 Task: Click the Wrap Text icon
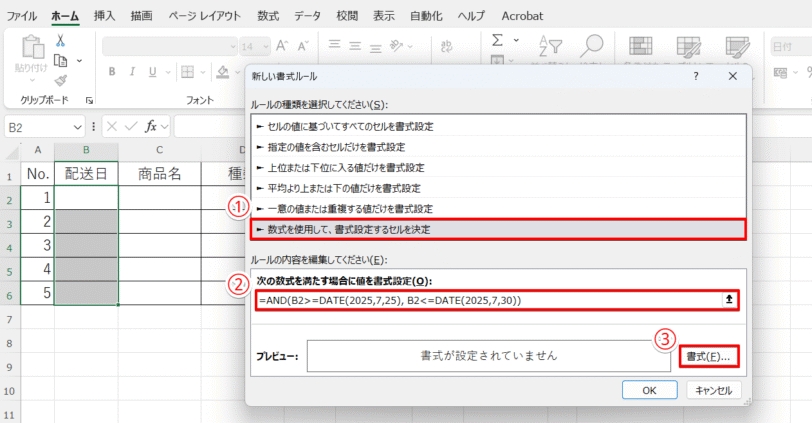tap(446, 47)
